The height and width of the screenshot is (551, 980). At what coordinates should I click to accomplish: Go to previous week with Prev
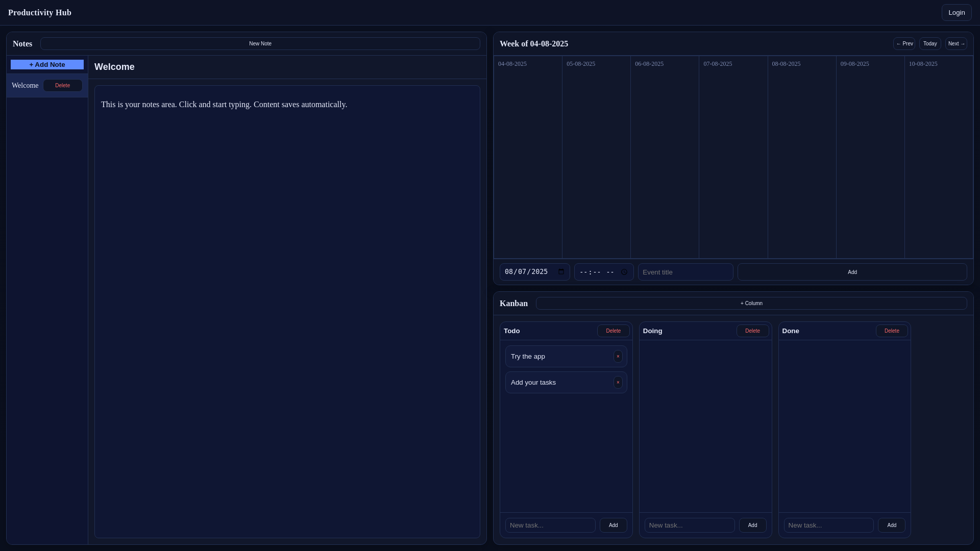tap(904, 44)
